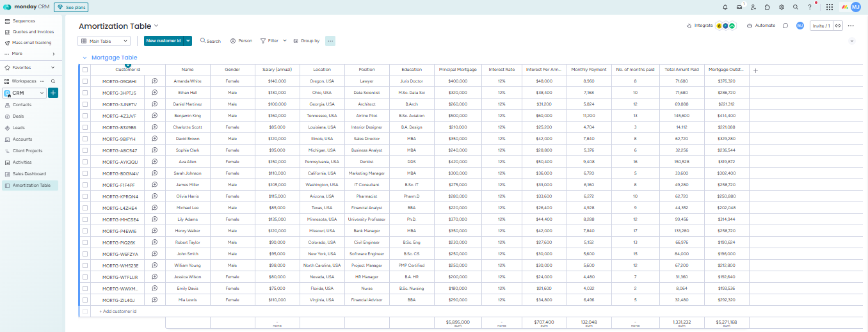Screen dimensions: 868x332
Task: Open the Contacts board
Action: click(22, 104)
